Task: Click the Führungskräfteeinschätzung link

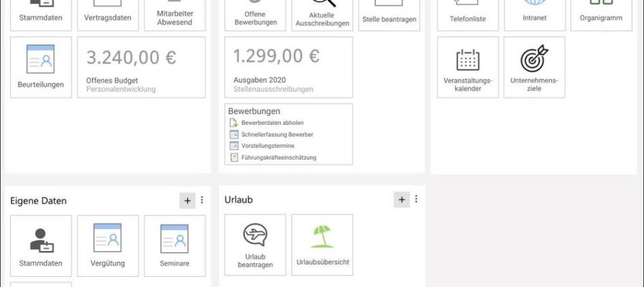Action: click(279, 157)
